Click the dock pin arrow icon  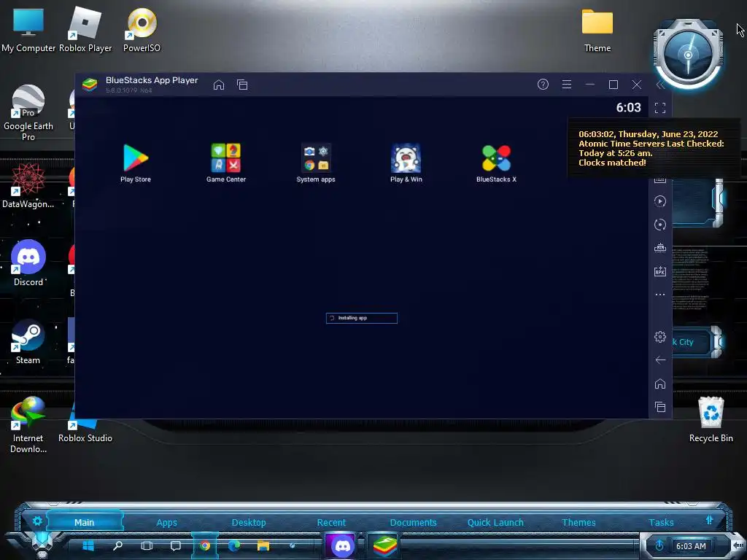point(709,520)
